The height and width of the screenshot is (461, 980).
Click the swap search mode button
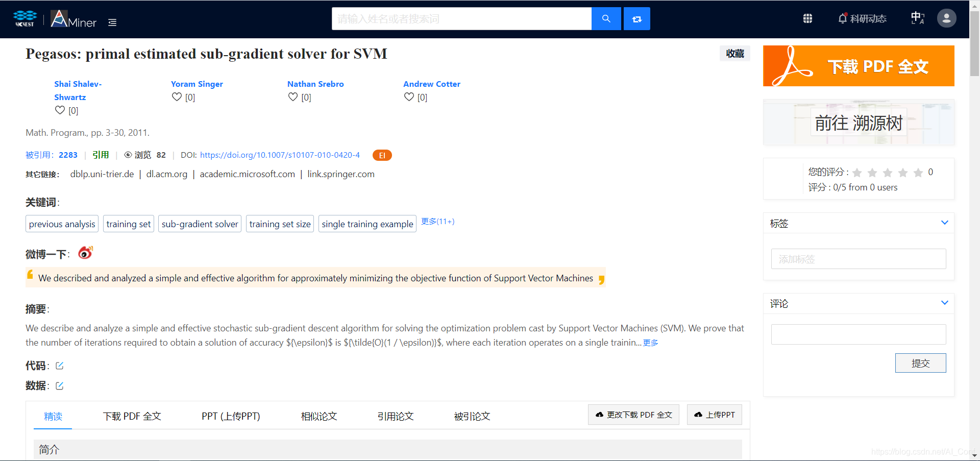[x=636, y=19]
